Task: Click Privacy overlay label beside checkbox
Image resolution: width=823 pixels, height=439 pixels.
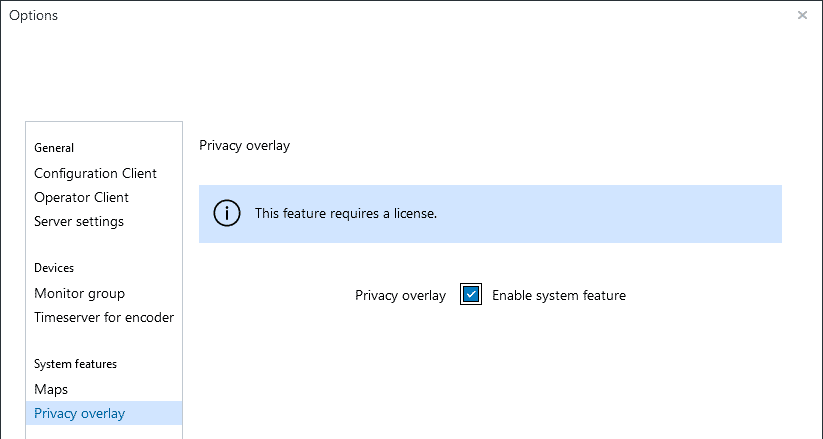Action: (x=400, y=295)
